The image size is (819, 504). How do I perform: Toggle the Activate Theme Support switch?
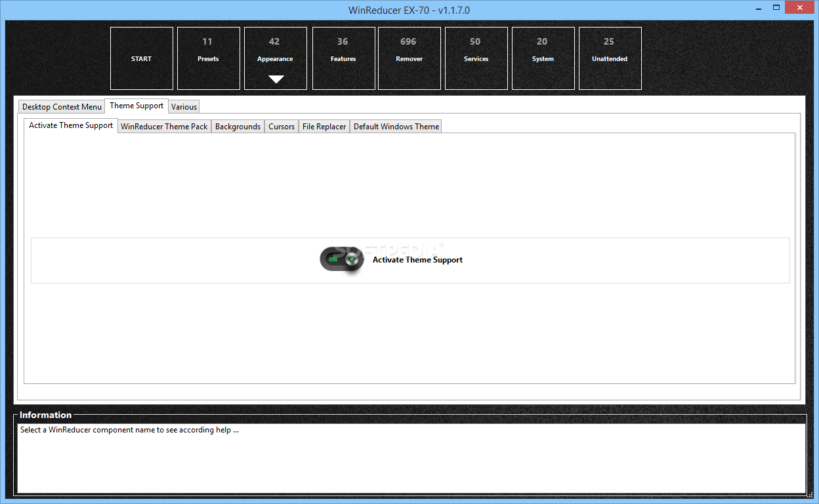click(342, 260)
